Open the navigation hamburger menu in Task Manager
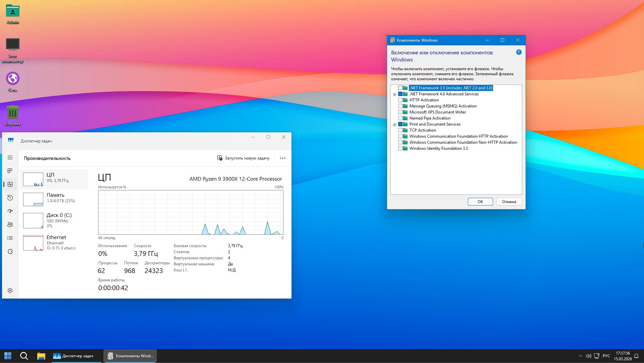 pos(10,157)
